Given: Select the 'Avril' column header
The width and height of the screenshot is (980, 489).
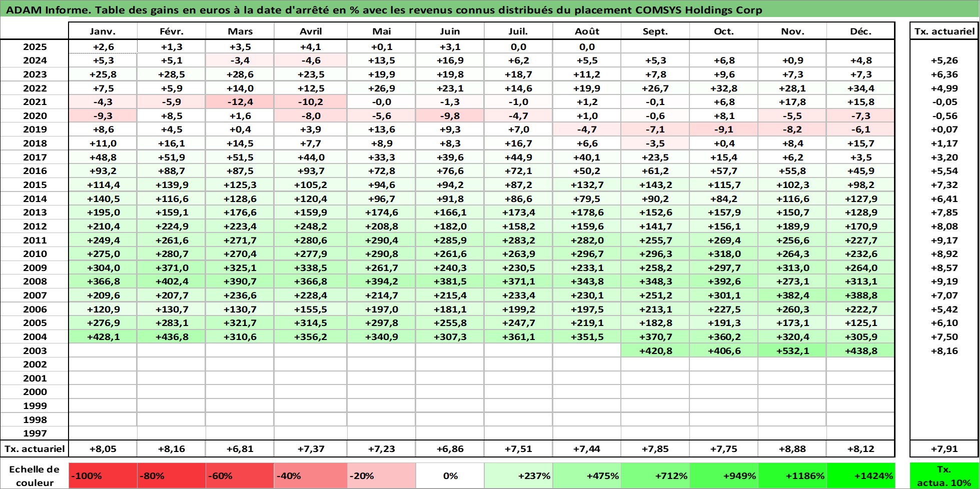Looking at the screenshot, I should point(311,31).
